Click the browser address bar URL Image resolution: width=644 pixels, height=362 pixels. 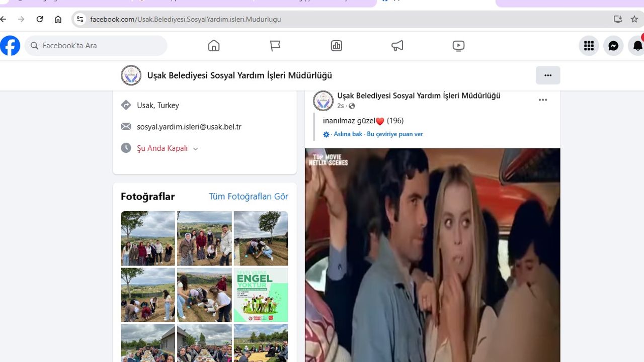[x=186, y=19]
